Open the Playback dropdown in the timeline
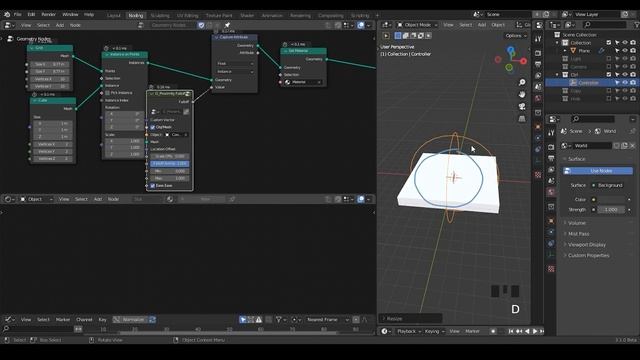 [x=409, y=331]
